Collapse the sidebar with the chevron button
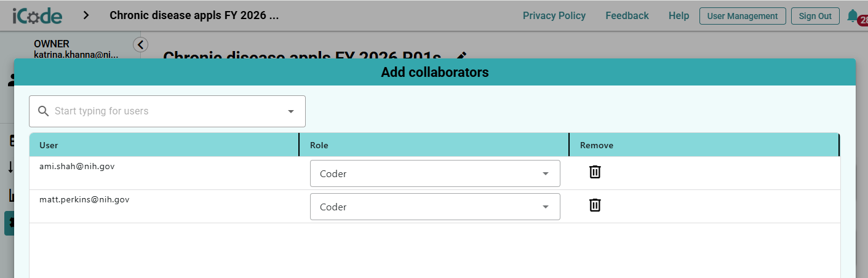 (140, 44)
